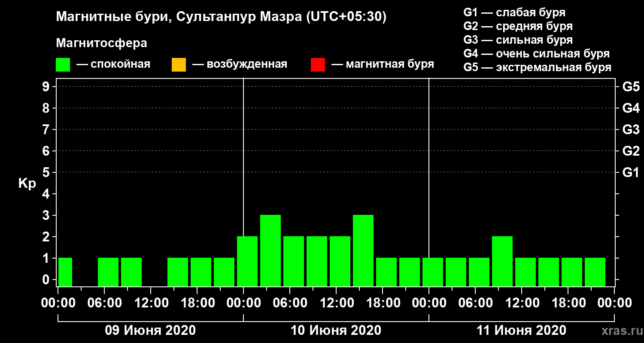644x343 pixels.
Task: Click the '06:00' tick label of 09 Июня
Action: 104,303
